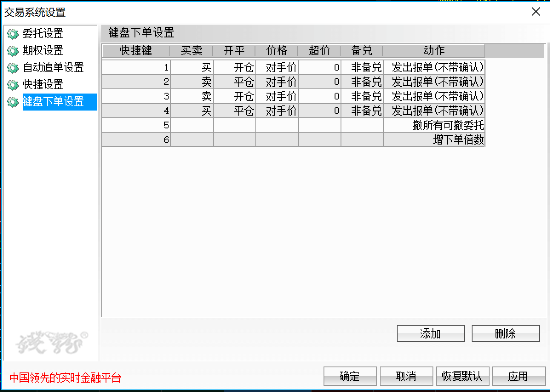Switch to the 期权设置 page

[43, 51]
